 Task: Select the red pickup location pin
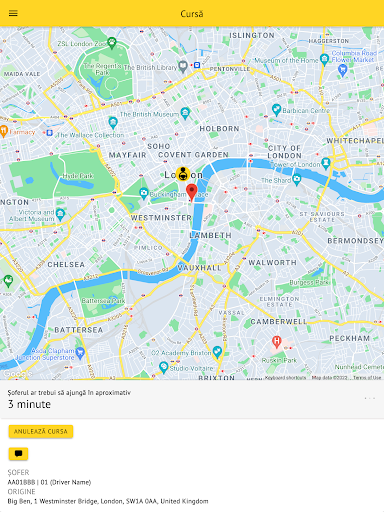pos(191,193)
